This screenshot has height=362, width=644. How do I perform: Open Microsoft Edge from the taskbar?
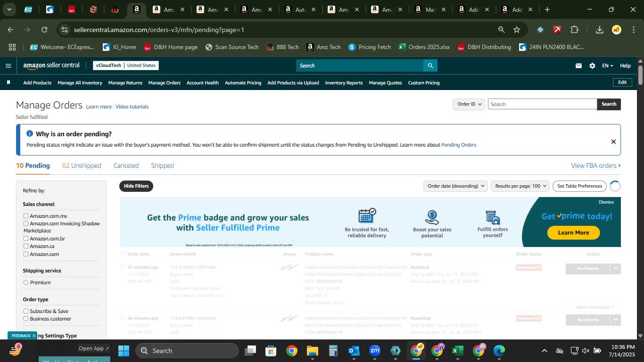coord(499,351)
